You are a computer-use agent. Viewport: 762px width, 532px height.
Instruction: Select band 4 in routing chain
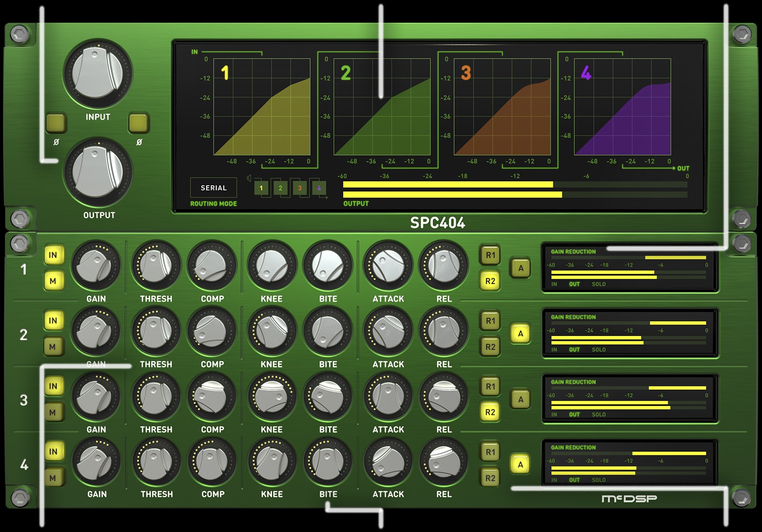tap(319, 188)
